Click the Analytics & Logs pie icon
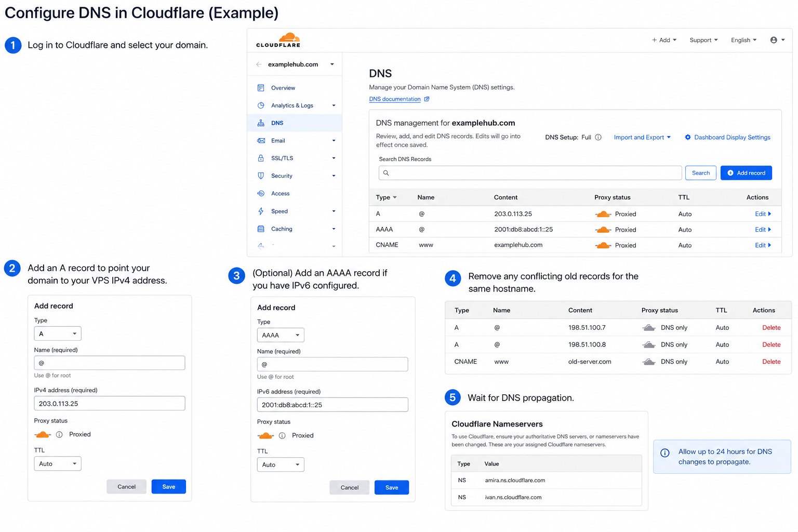Image resolution: width=798 pixels, height=532 pixels. point(261,105)
